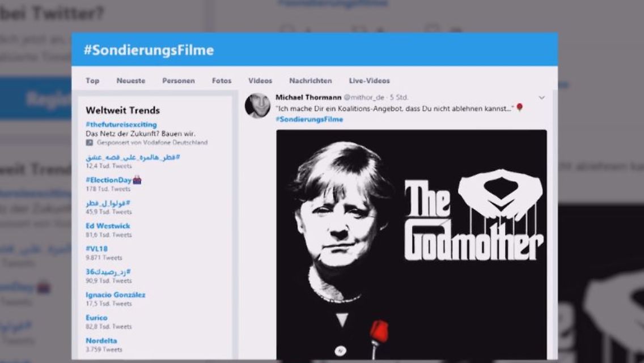Open the Top tab

tap(92, 81)
